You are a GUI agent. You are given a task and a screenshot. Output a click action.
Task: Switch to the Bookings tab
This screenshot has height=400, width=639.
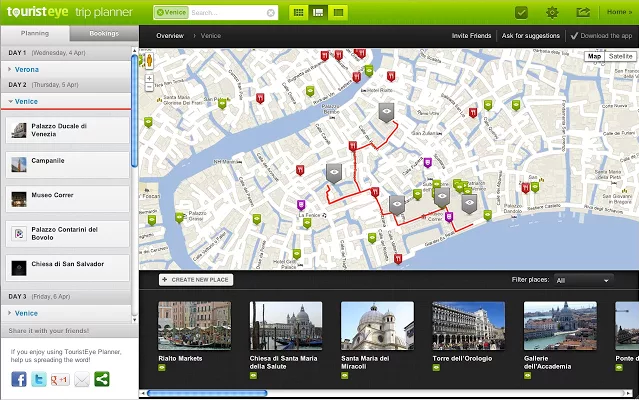click(104, 33)
